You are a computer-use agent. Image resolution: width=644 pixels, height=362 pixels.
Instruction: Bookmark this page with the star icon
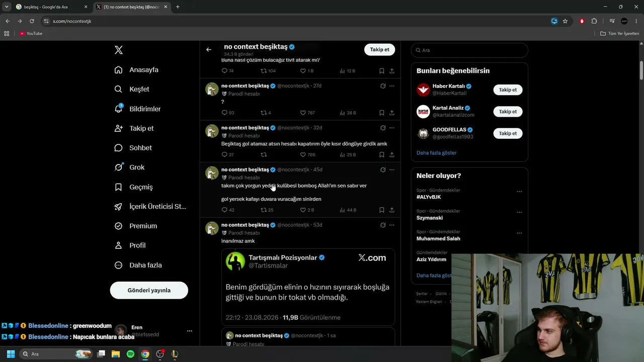pyautogui.click(x=565, y=21)
